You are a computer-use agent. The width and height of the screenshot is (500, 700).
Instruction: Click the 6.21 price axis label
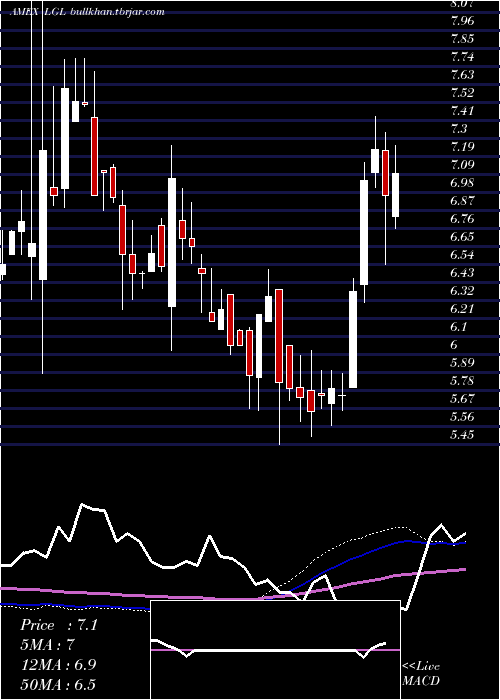462,309
